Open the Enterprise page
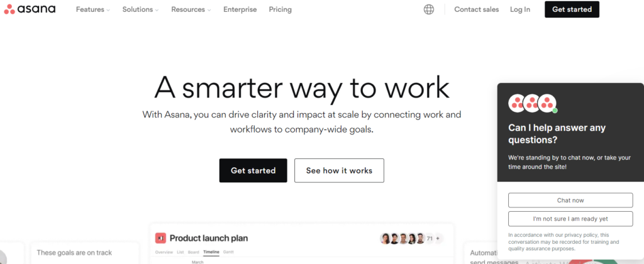The image size is (644, 264). coord(240,9)
